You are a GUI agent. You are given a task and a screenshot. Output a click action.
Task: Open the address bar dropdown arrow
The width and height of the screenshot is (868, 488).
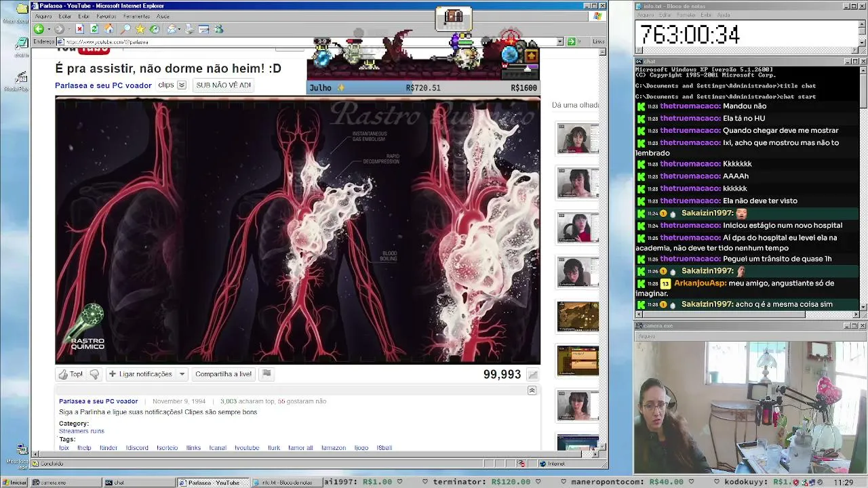click(560, 41)
